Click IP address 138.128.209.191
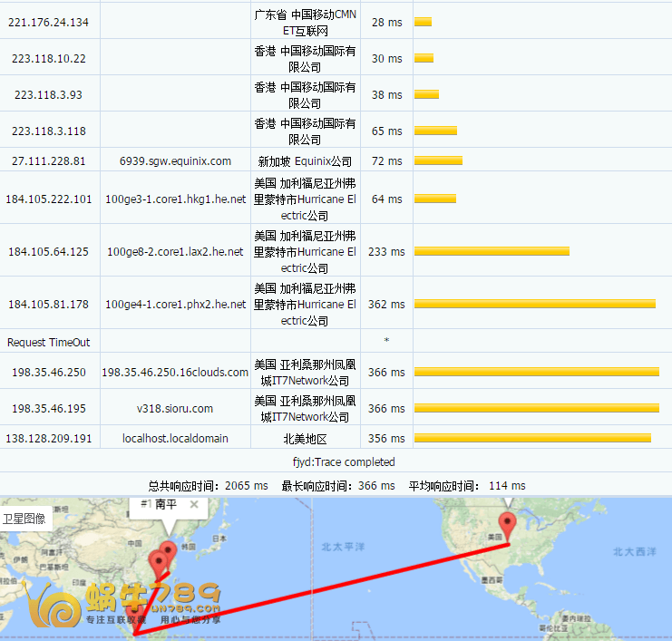The height and width of the screenshot is (641, 672). (49, 439)
